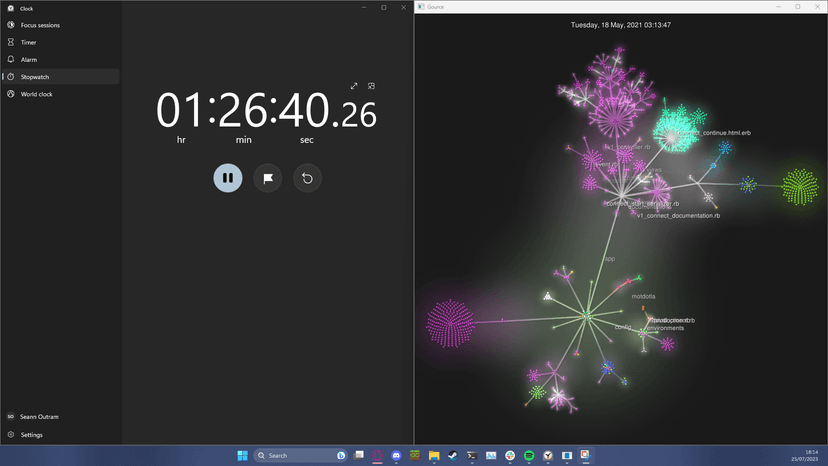Open the Windows Start menu
828x466 pixels.
coord(242,456)
